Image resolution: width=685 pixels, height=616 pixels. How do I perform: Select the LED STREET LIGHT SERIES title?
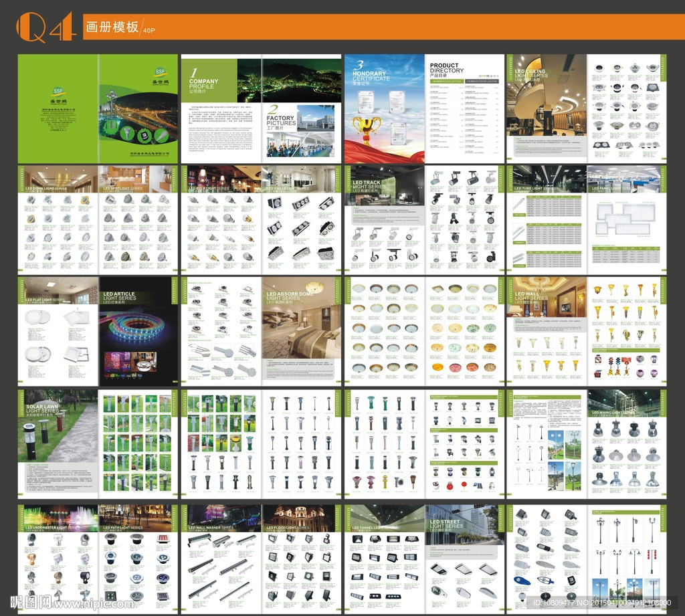coord(446,526)
